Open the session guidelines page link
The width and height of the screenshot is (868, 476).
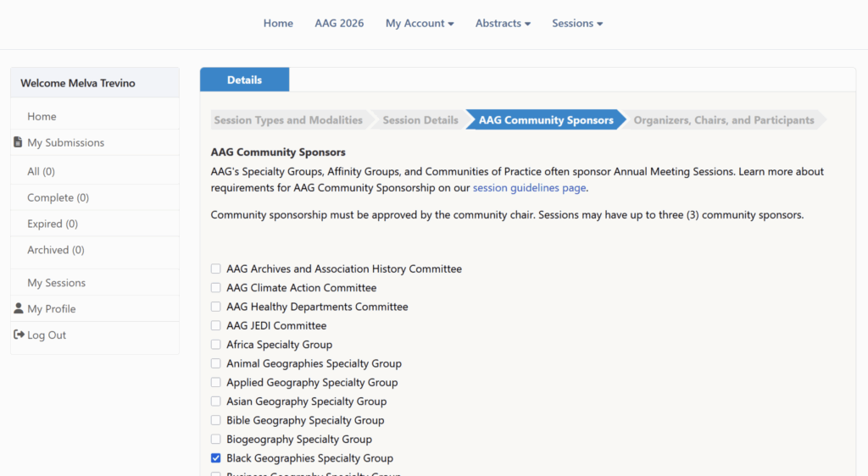529,187
